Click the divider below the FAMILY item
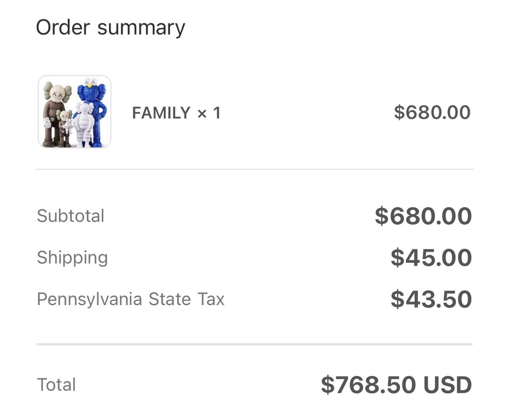 [x=255, y=170]
